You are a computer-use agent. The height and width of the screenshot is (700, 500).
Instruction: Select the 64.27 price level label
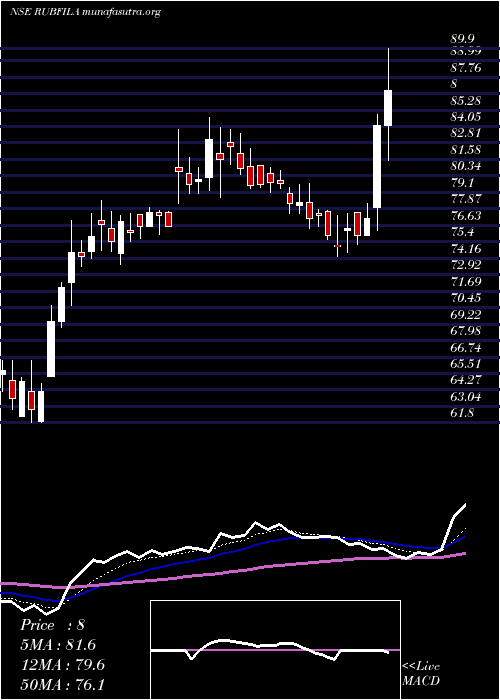click(466, 380)
